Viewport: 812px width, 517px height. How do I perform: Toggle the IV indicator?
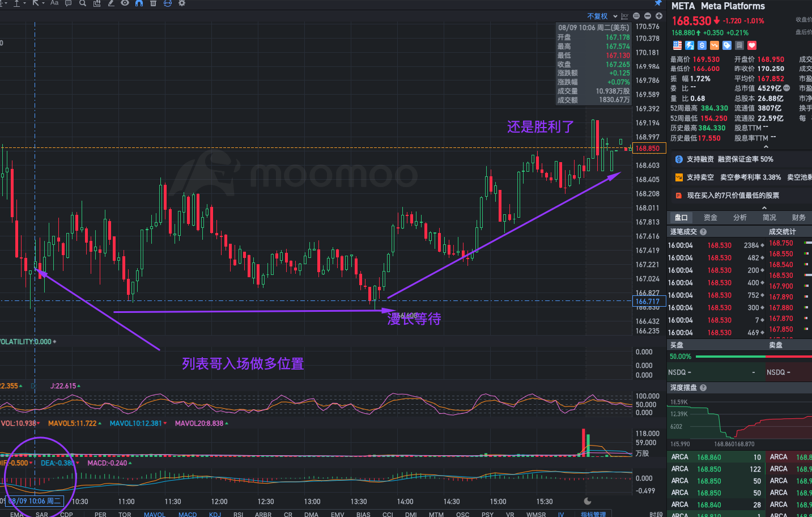[x=561, y=515]
